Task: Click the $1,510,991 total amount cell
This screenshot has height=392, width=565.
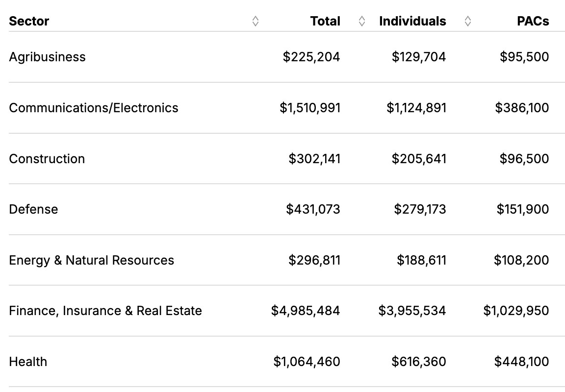Action: click(310, 108)
